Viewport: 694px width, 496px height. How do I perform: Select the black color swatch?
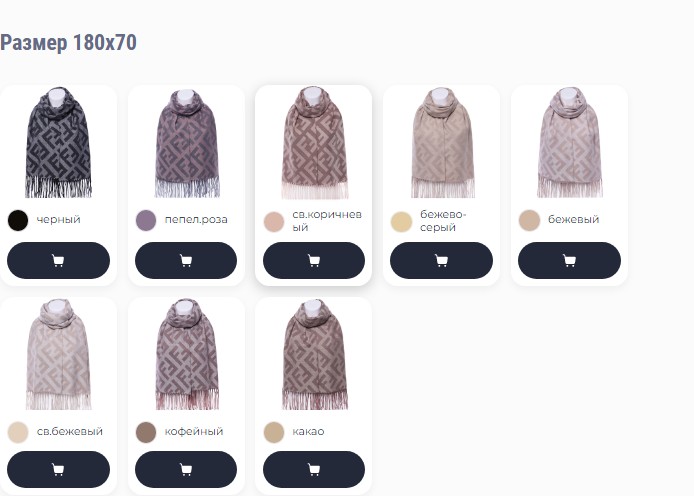point(18,220)
